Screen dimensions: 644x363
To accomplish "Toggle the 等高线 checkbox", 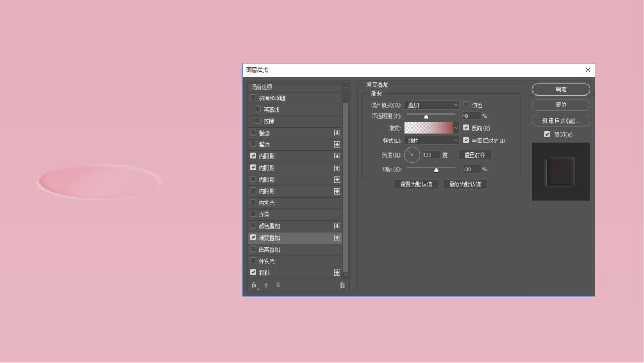I will point(258,109).
